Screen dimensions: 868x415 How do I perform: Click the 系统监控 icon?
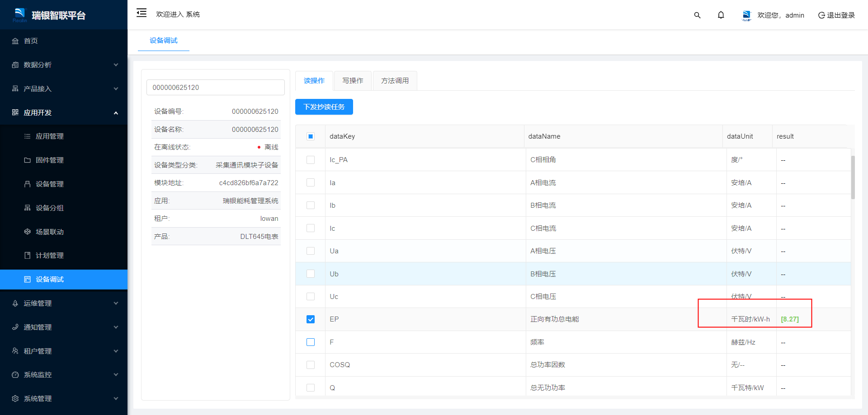tap(15, 375)
